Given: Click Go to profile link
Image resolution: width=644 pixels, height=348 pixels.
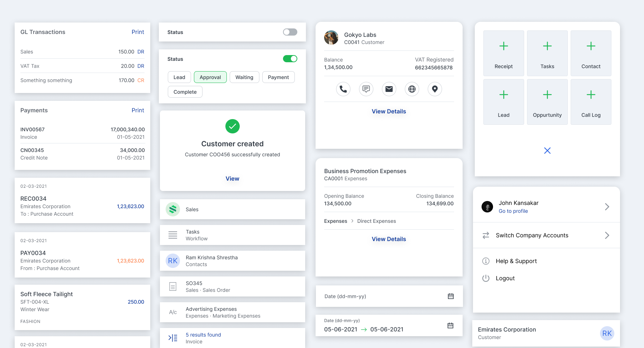Looking at the screenshot, I should (513, 211).
